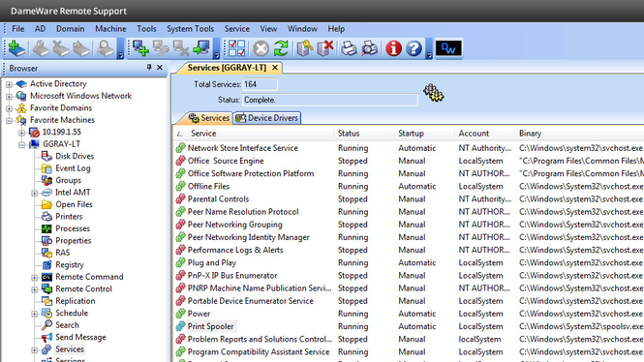644x362 pixels.
Task: Expand the Favorite Domains node
Action: pyautogui.click(x=9, y=108)
